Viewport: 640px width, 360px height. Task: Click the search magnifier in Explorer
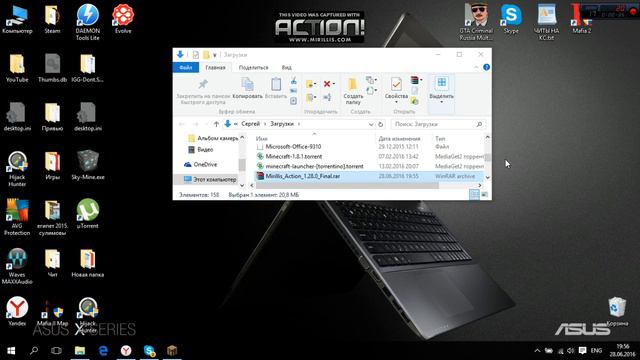[x=479, y=124]
